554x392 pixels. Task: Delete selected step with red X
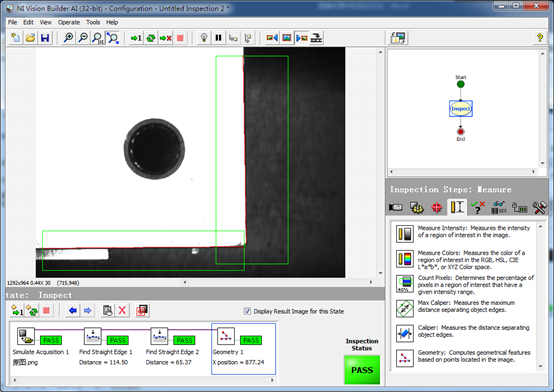(x=122, y=311)
